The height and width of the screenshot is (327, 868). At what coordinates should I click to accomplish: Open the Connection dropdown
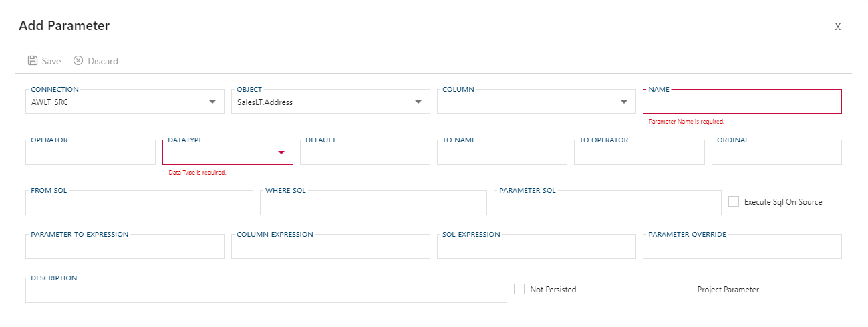pos(212,102)
